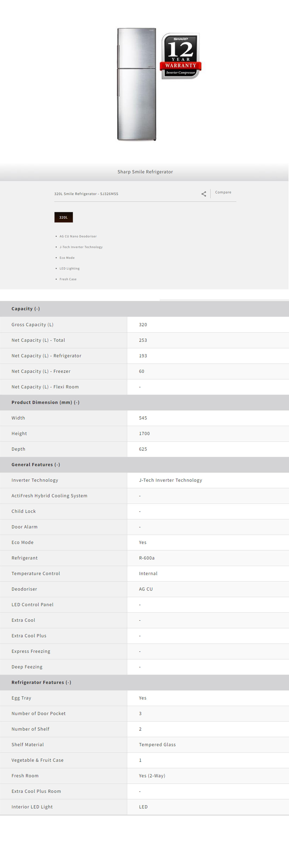Image resolution: width=289 pixels, height=868 pixels.
Task: Click the Compare link
Action: [x=223, y=192]
